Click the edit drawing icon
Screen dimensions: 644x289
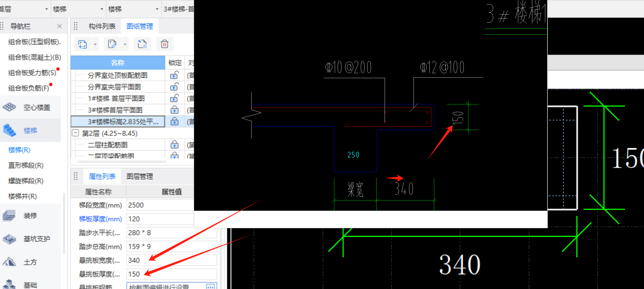click(112, 44)
